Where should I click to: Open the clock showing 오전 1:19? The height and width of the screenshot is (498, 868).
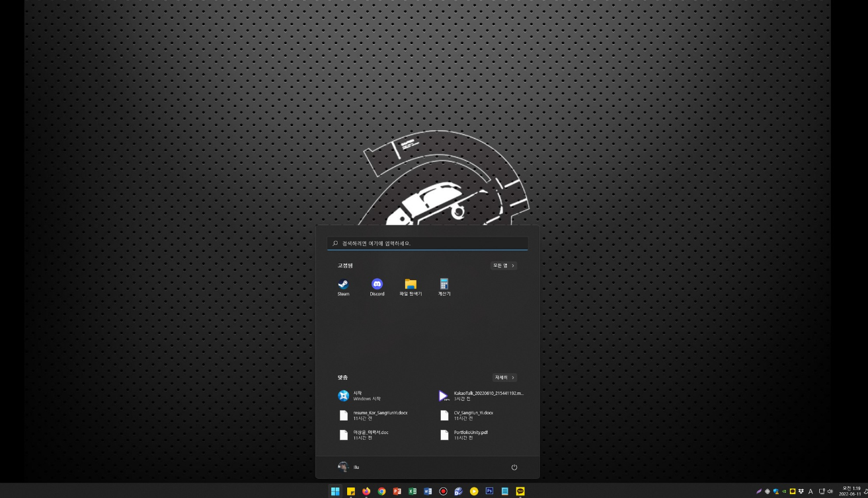point(851,491)
